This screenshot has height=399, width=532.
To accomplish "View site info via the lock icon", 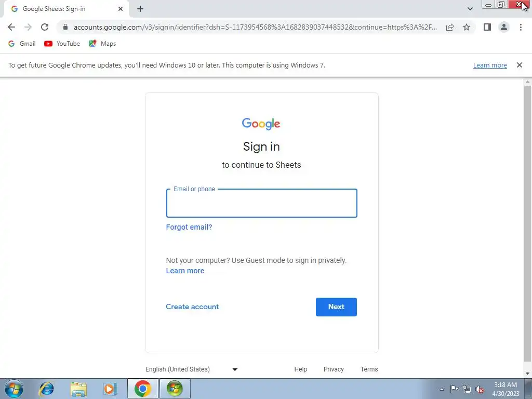I will point(65,27).
